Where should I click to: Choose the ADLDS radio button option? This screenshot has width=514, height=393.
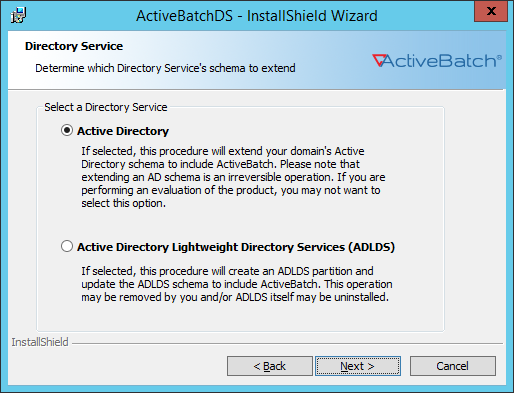(x=67, y=246)
